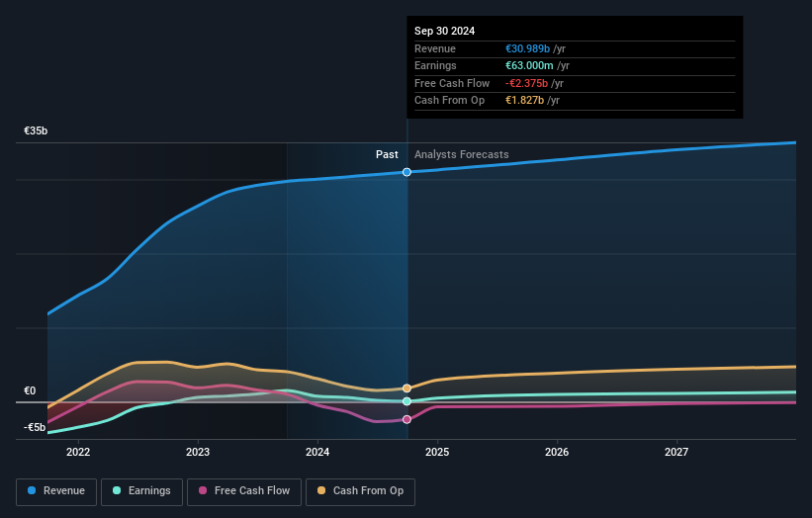Viewport: 812px width, 518px height.
Task: Click the 2025 x-axis label
Action: tap(437, 452)
